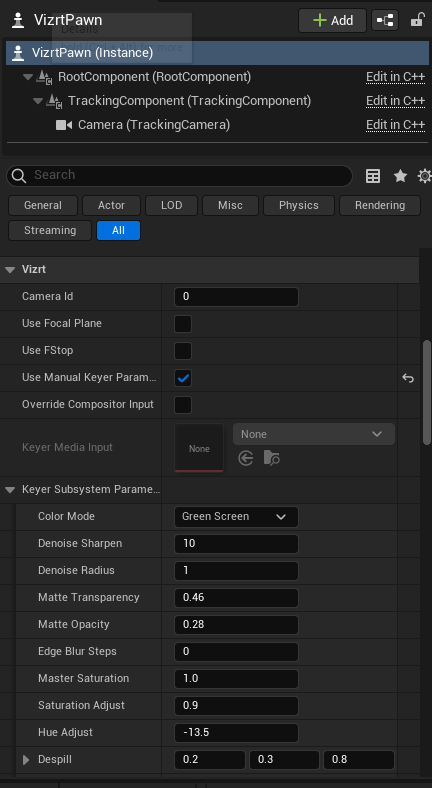Click the Edge Blur Steps field
The width and height of the screenshot is (432, 788).
click(x=236, y=652)
